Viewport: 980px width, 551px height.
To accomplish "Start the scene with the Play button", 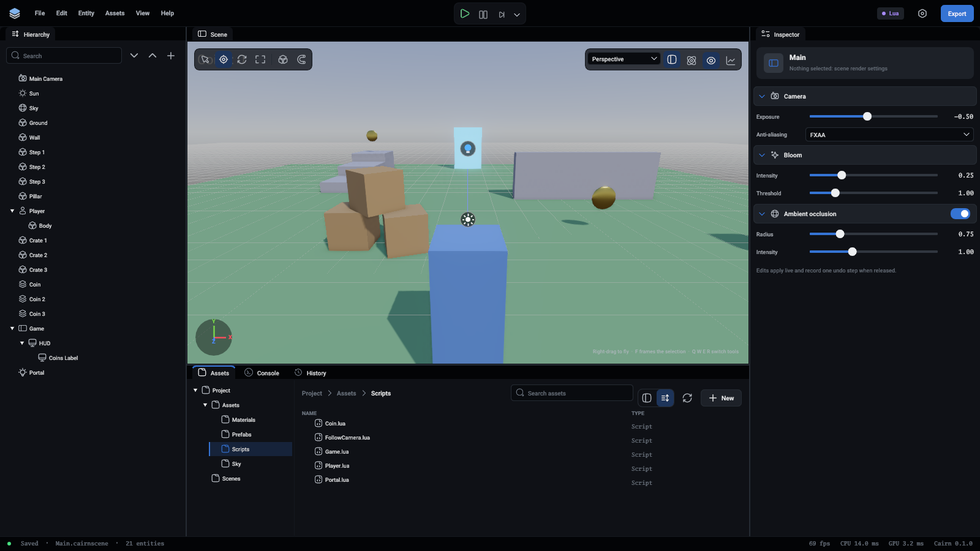I will pos(465,13).
